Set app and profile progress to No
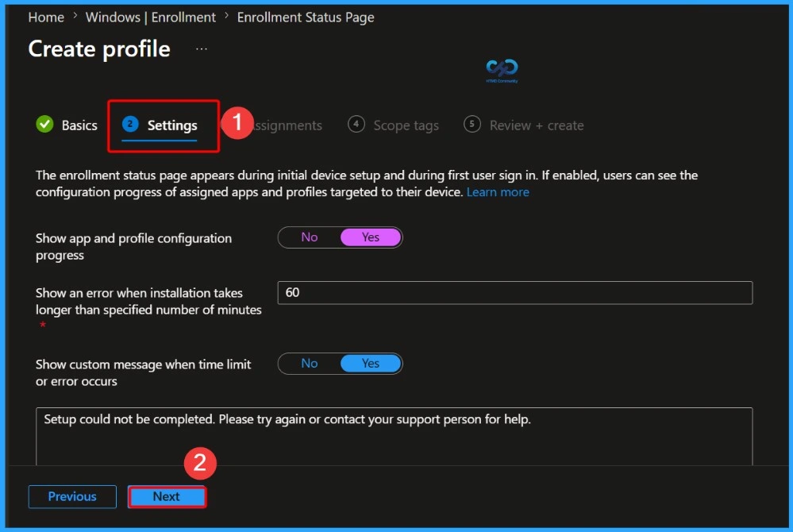The height and width of the screenshot is (532, 793). click(x=310, y=237)
